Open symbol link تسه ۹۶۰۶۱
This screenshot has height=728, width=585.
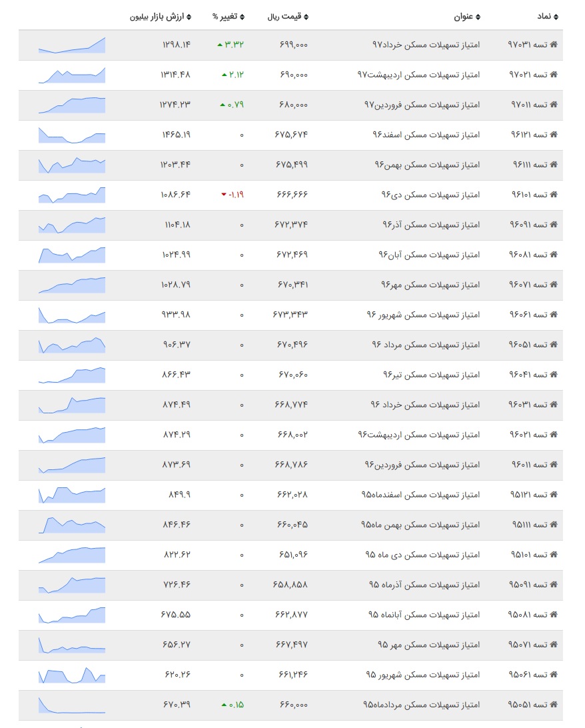point(528,315)
